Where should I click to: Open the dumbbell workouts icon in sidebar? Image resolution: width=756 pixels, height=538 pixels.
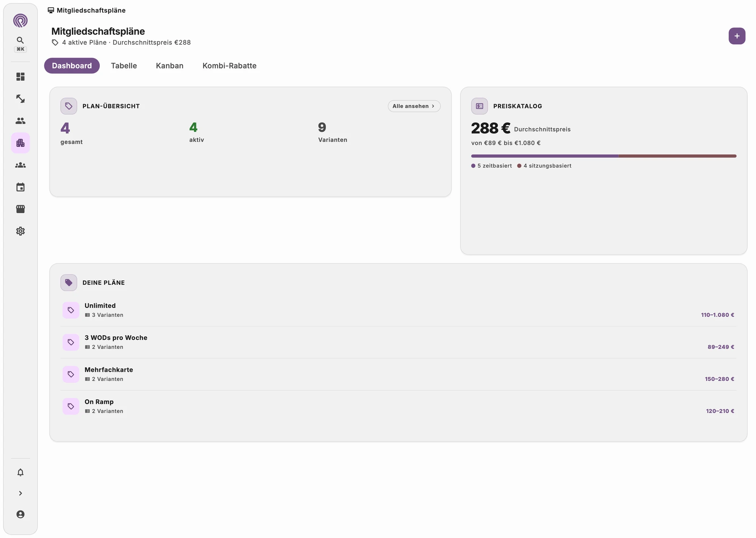pos(20,99)
